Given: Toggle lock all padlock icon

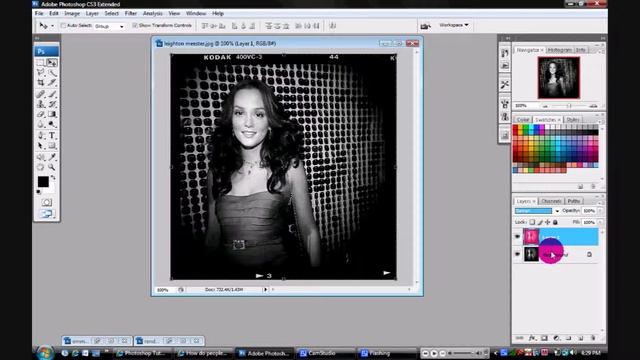Looking at the screenshot, I should tap(555, 222).
